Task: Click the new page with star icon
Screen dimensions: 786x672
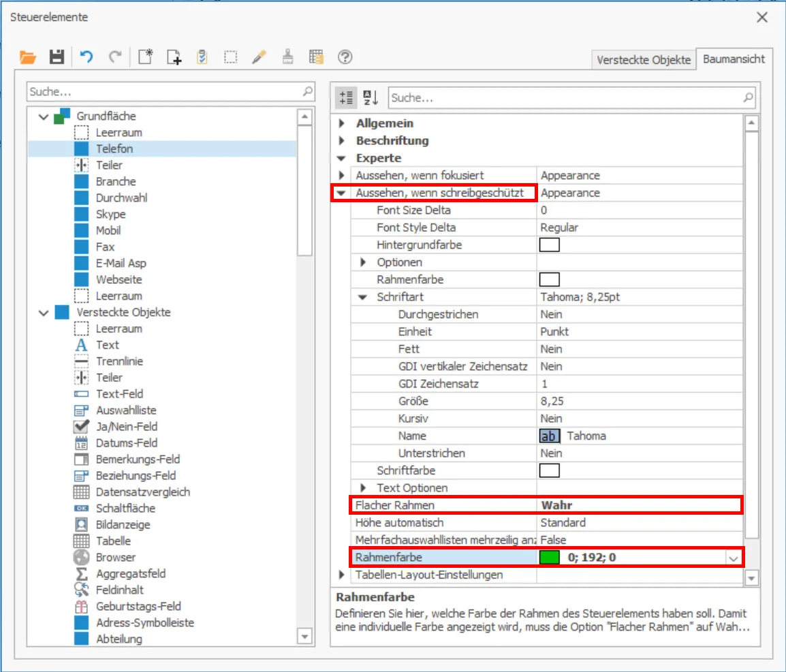Action: (145, 57)
